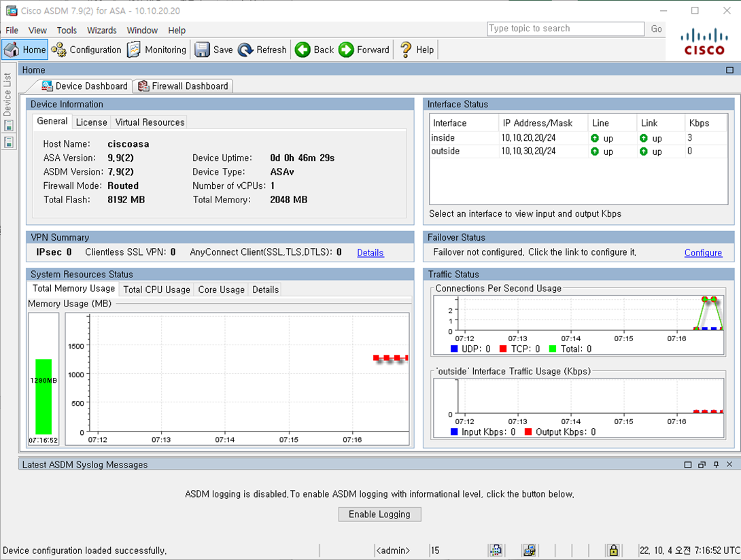Click the ciscoasa host name value
The width and height of the screenshot is (741, 560).
(128, 144)
